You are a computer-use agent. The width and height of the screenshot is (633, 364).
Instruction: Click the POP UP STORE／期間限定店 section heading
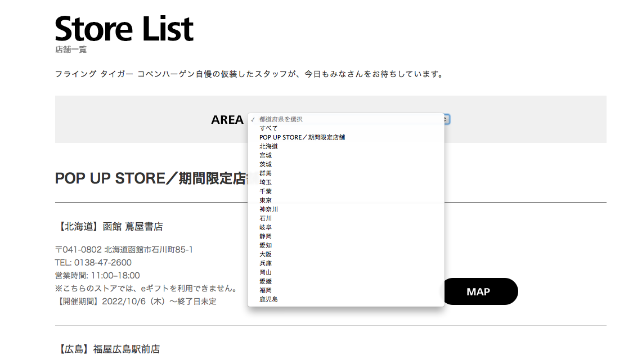[x=151, y=178]
